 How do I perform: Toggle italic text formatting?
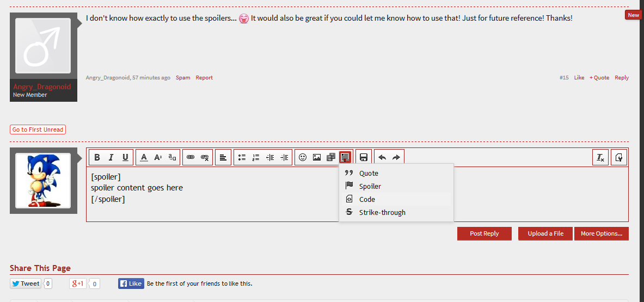coord(111,157)
